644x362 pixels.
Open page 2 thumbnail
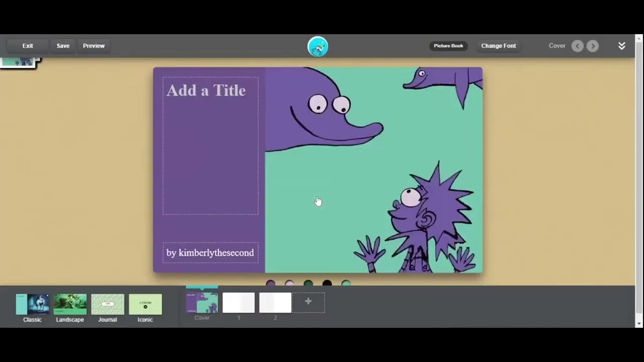coord(275,303)
